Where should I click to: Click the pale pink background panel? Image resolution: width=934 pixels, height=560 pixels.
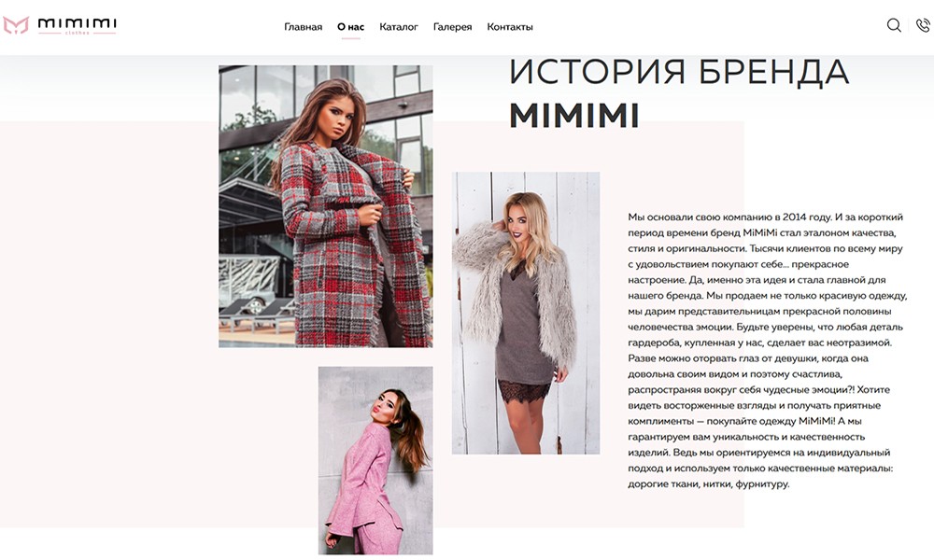click(107, 325)
